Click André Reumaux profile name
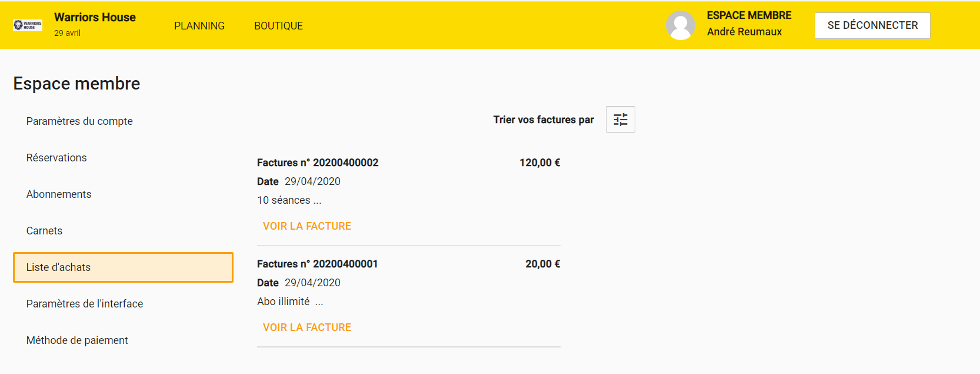980x374 pixels. tap(744, 32)
